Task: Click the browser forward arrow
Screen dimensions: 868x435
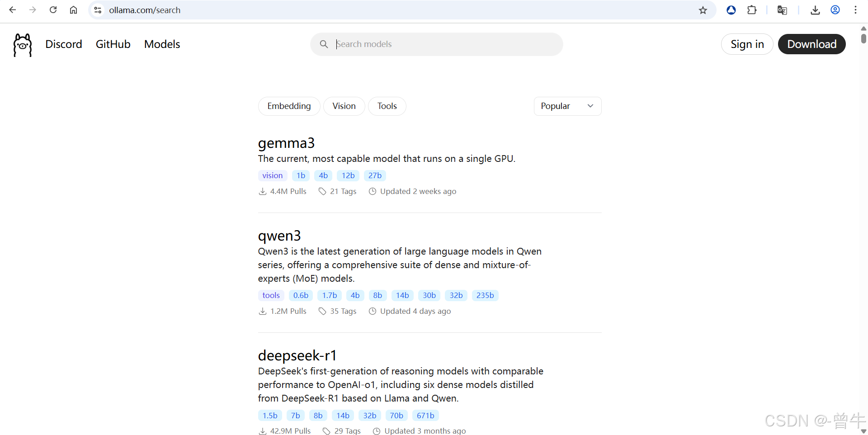Action: tap(33, 10)
